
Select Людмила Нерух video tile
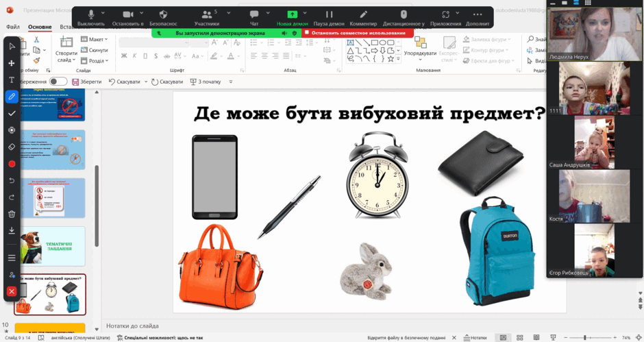coord(594,34)
